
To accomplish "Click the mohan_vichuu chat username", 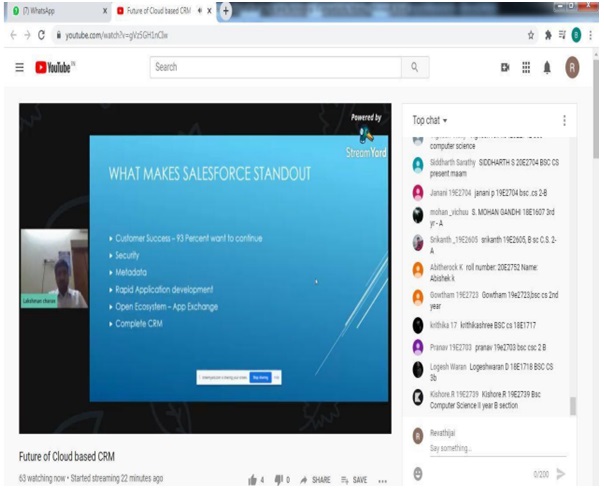I will pyautogui.click(x=449, y=212).
